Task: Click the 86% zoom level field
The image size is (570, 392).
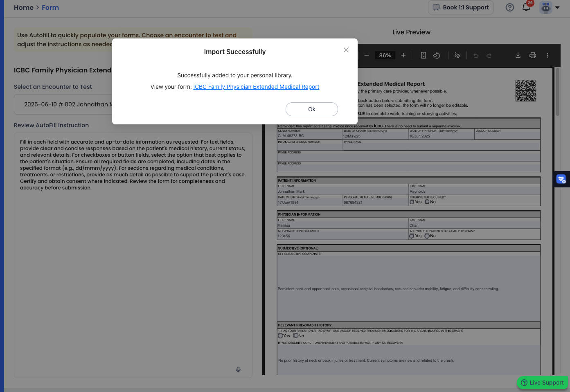Action: 385,55
